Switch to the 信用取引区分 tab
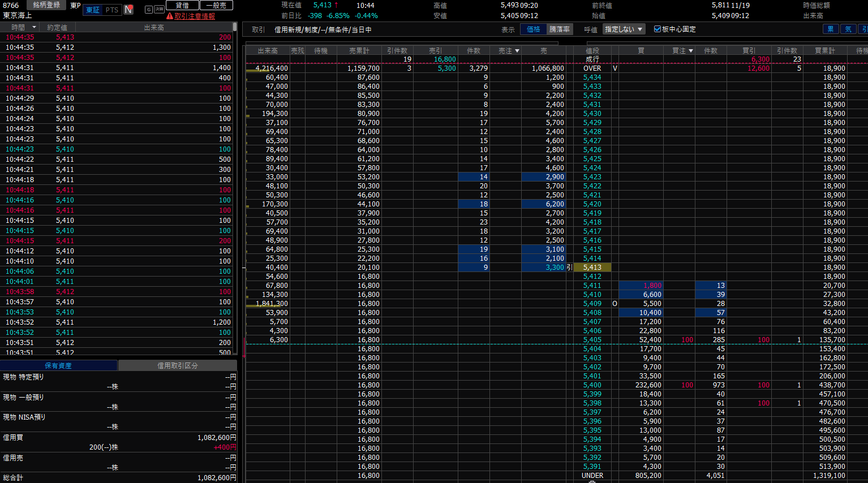This screenshot has width=868, height=483. [178, 365]
